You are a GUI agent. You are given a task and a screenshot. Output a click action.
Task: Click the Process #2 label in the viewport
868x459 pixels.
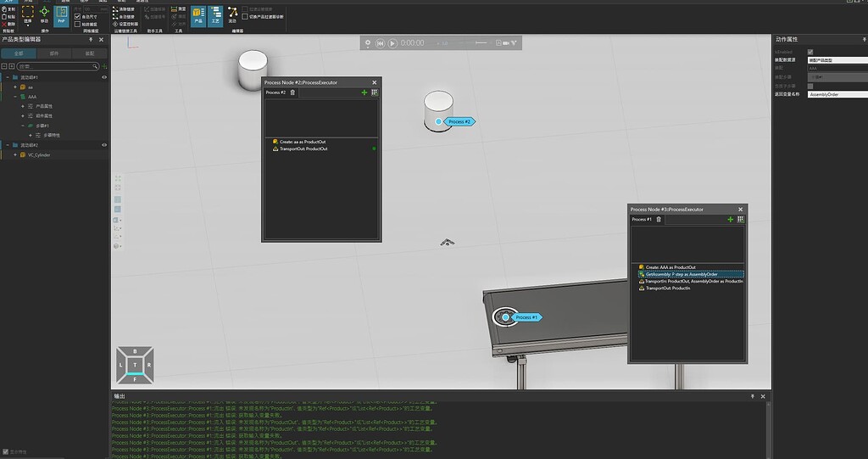point(459,122)
